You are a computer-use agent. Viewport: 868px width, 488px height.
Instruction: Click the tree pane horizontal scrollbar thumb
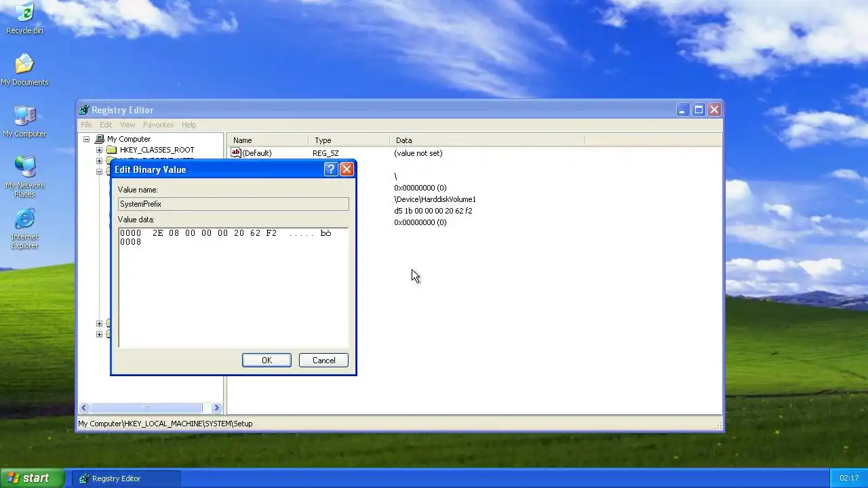click(146, 408)
